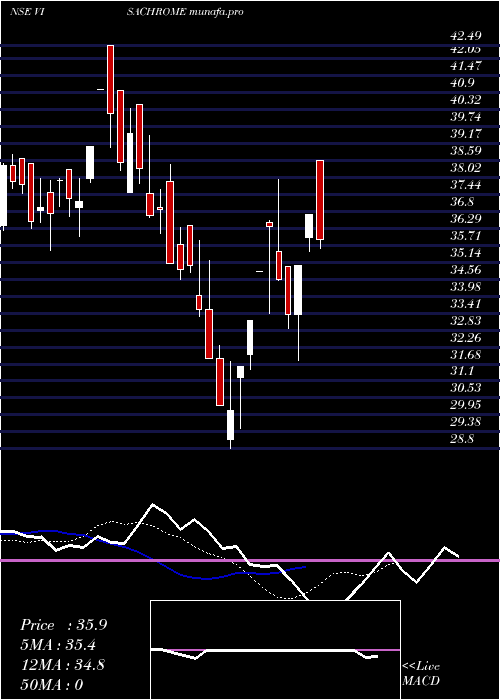Click the 40.32 price axis label

[x=466, y=100]
